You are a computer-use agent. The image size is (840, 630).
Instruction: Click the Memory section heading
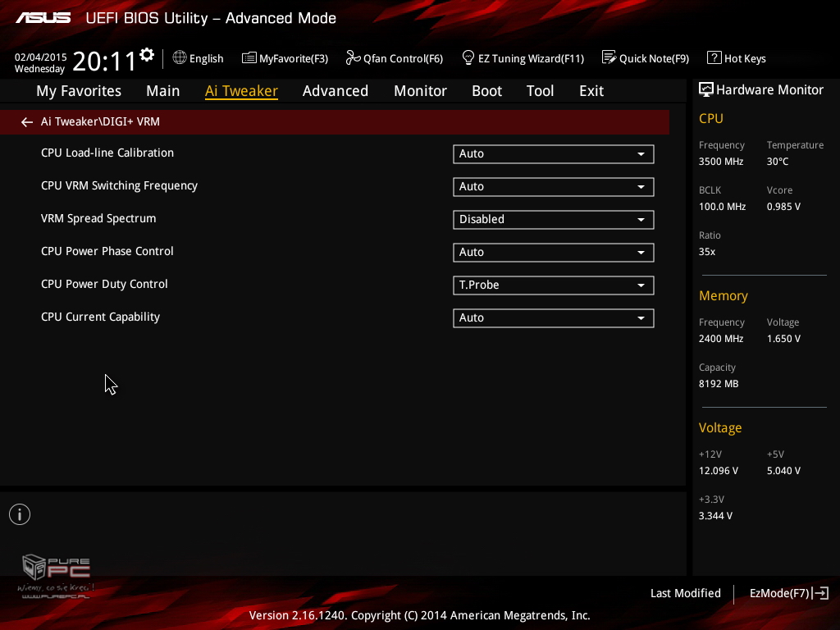click(x=724, y=295)
